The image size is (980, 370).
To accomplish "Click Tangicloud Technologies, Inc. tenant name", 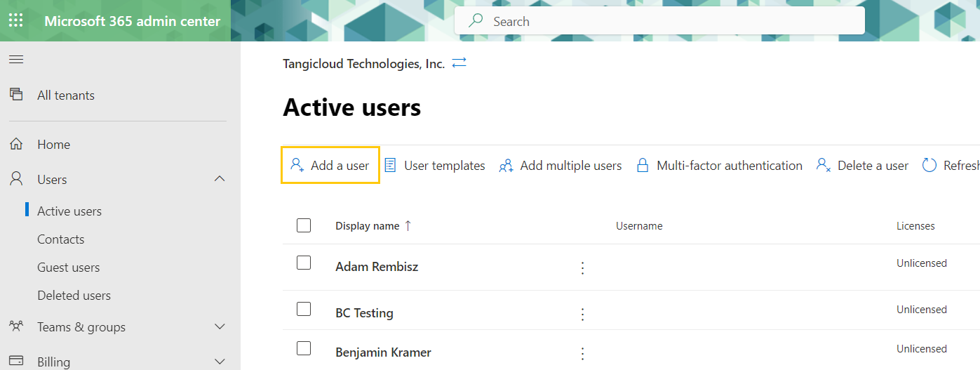I will point(363,64).
